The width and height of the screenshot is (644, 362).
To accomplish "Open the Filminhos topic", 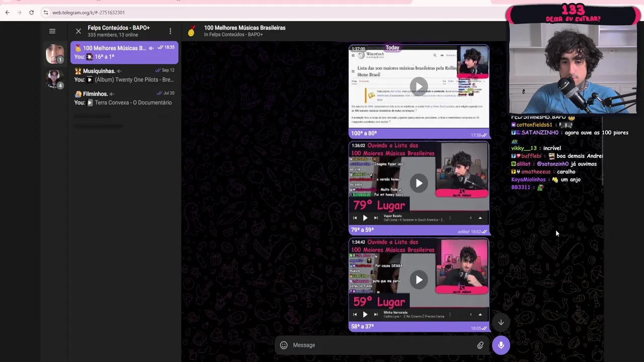I will 124,98.
